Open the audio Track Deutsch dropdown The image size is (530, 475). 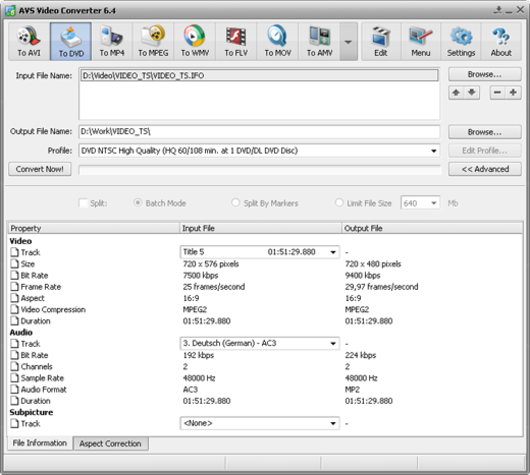pyautogui.click(x=333, y=343)
